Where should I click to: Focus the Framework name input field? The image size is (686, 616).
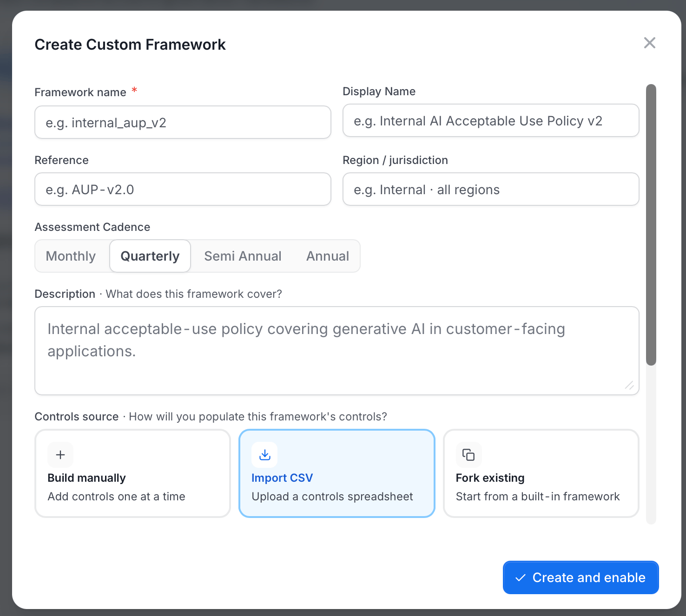point(183,122)
